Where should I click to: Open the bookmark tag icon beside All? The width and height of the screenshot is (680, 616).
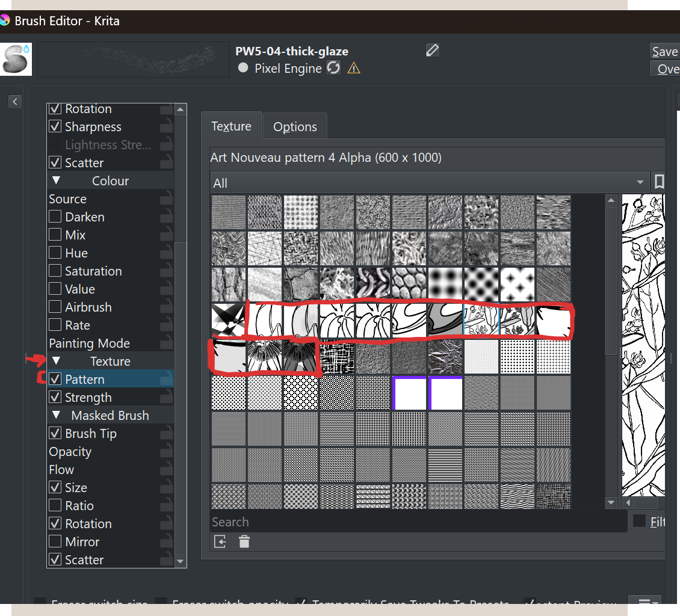659,182
